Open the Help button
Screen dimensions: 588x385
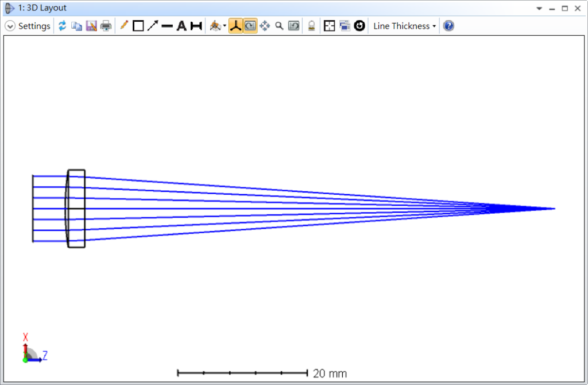click(x=447, y=25)
